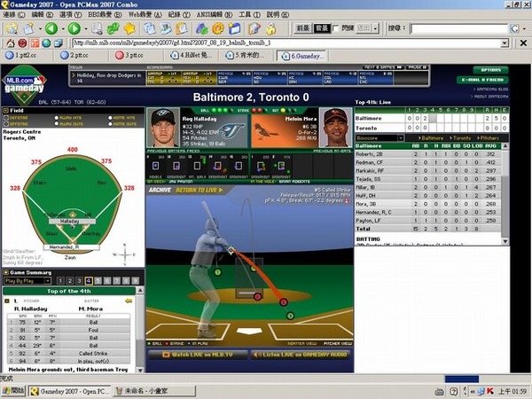The height and width of the screenshot is (399, 532).
Task: Click the yellow arrow icon next to M. Mora
Action: pyautogui.click(x=129, y=301)
